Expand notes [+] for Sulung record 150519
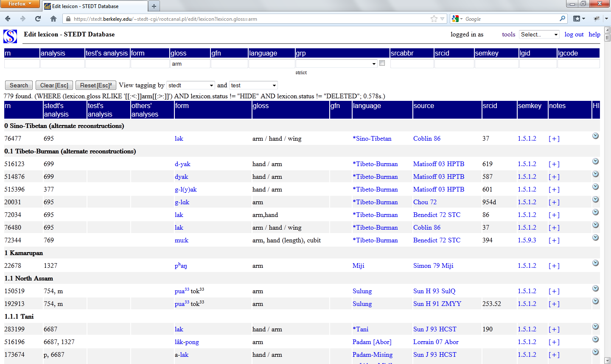The image size is (611, 364). tap(554, 291)
